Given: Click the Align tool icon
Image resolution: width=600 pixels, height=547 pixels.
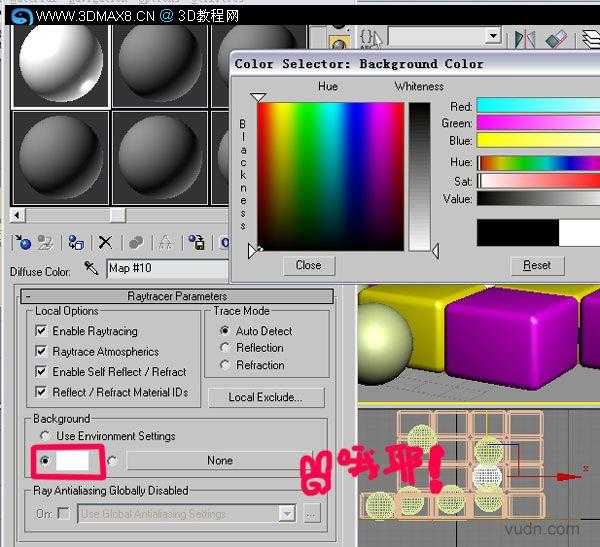Looking at the screenshot, I should coord(556,39).
